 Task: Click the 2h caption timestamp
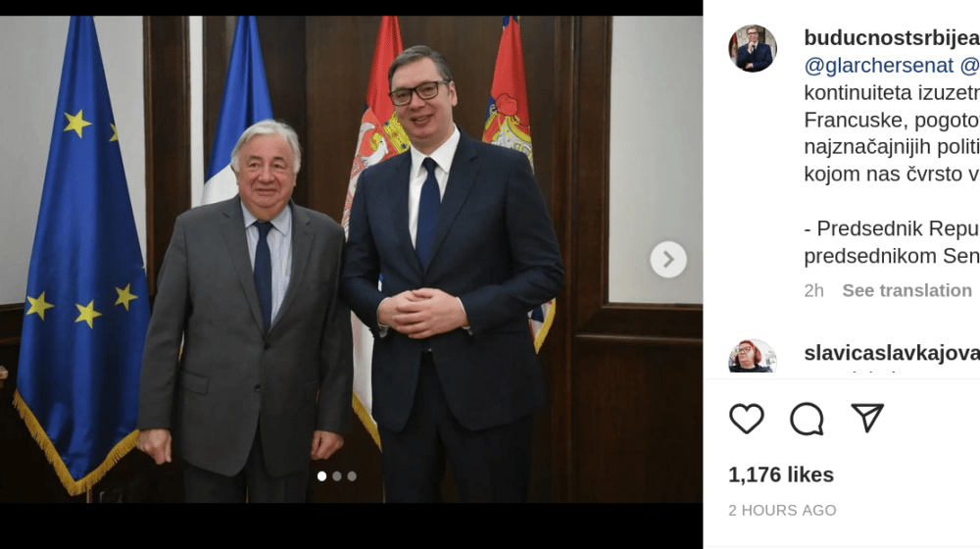[813, 290]
